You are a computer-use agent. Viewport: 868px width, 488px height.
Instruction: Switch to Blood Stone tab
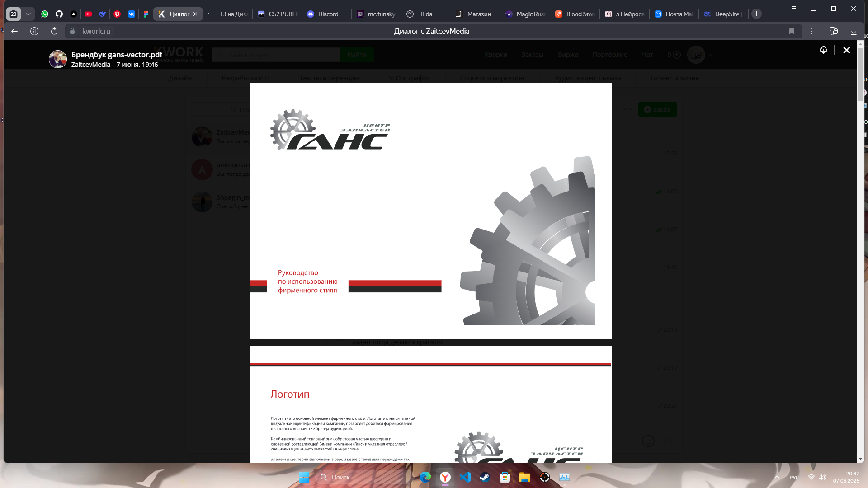[x=575, y=14]
